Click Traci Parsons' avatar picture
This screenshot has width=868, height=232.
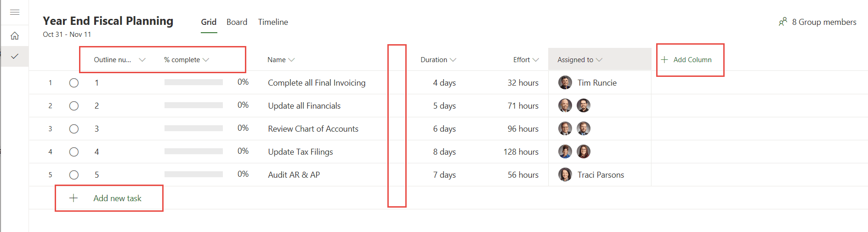[565, 174]
